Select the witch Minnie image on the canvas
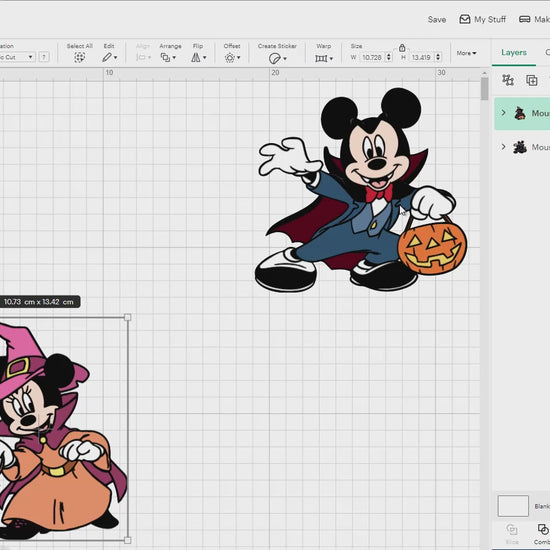Viewport: 550px width, 550px height. (63, 431)
